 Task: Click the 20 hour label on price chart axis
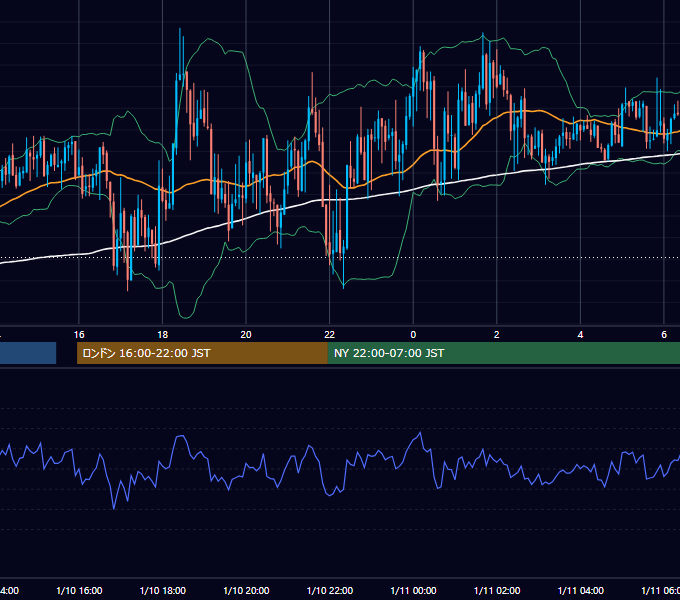coord(246,335)
